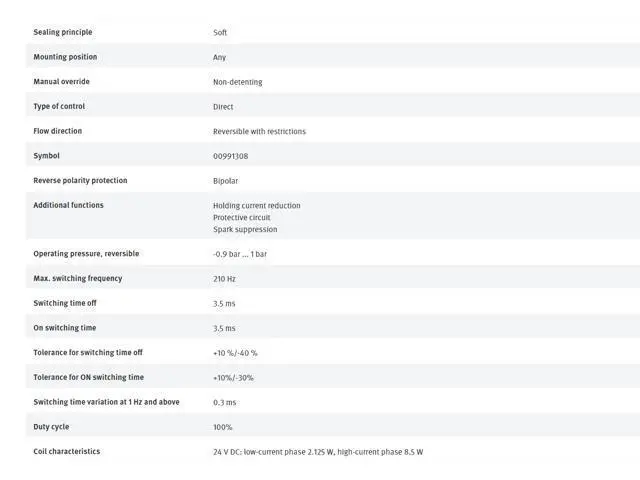This screenshot has height=480, width=640.
Task: Select the +10 %/-40 % tolerance value
Action: click(x=235, y=353)
